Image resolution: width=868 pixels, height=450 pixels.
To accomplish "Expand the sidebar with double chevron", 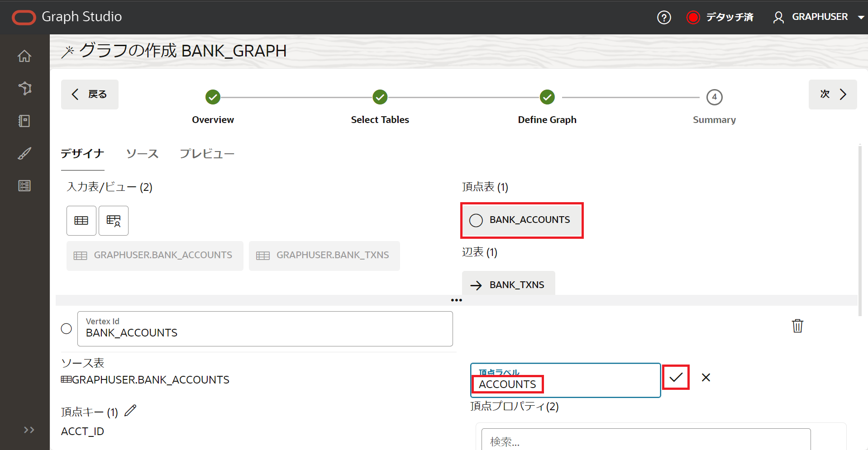I will click(x=29, y=430).
